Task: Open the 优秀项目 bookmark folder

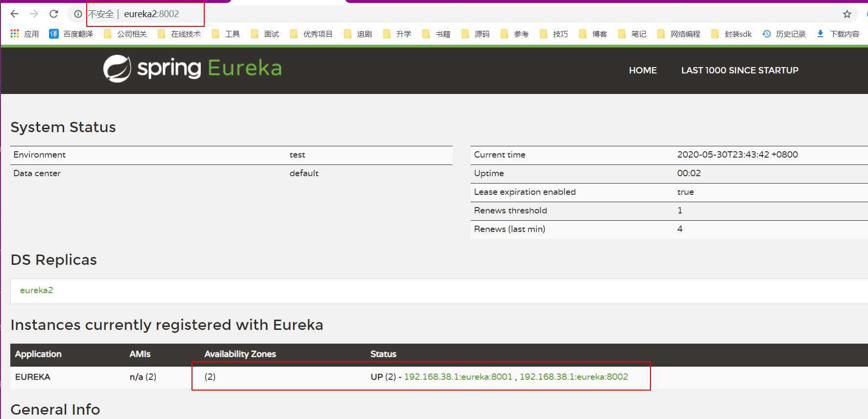Action: pos(312,34)
